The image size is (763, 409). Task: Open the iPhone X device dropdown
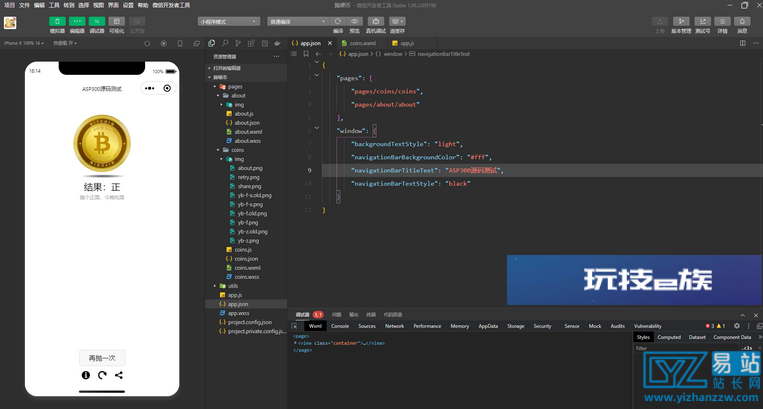click(x=24, y=43)
